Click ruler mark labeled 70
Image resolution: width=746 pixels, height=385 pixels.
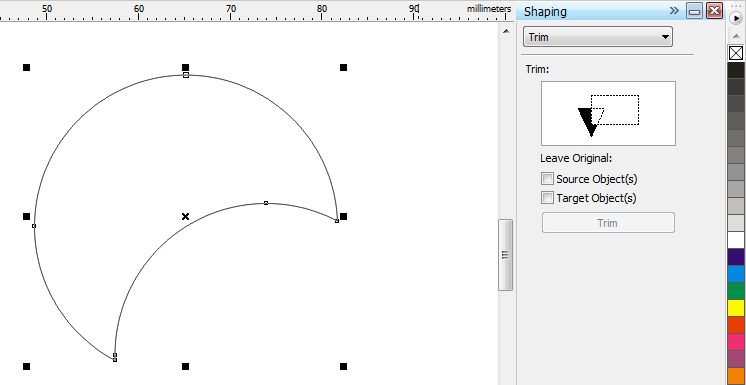231,9
